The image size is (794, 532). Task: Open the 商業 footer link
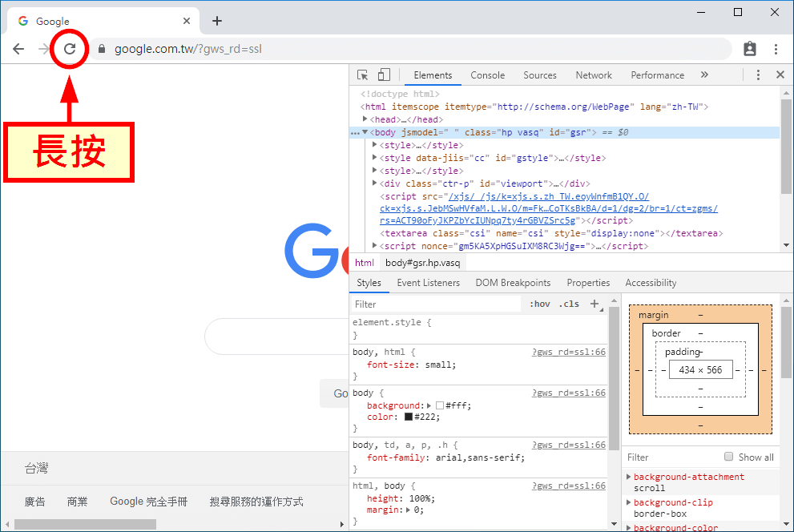pos(77,502)
